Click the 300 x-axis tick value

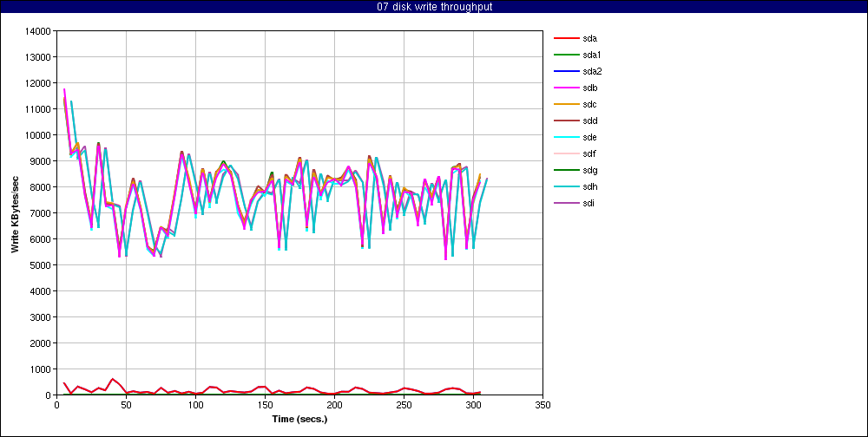[473, 405]
